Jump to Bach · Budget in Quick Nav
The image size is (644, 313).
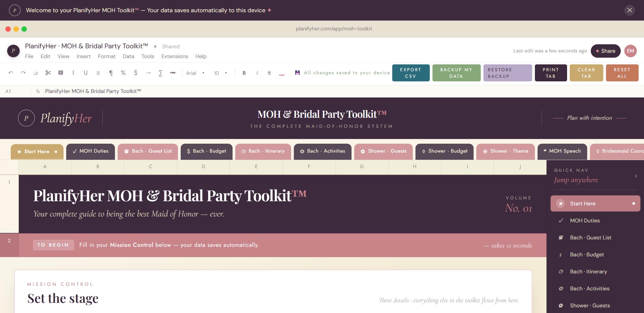click(x=595, y=255)
